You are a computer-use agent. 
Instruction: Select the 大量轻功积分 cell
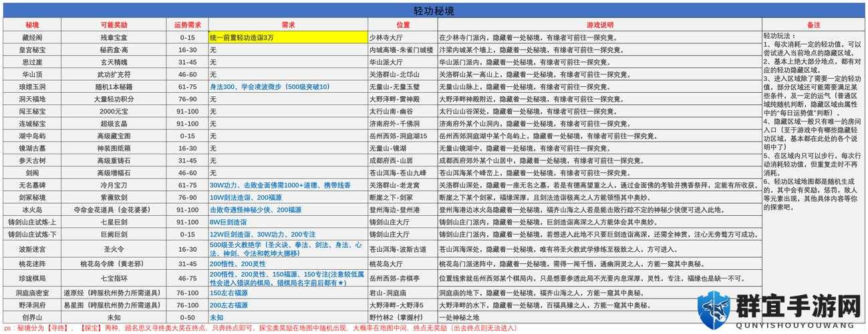point(114,99)
